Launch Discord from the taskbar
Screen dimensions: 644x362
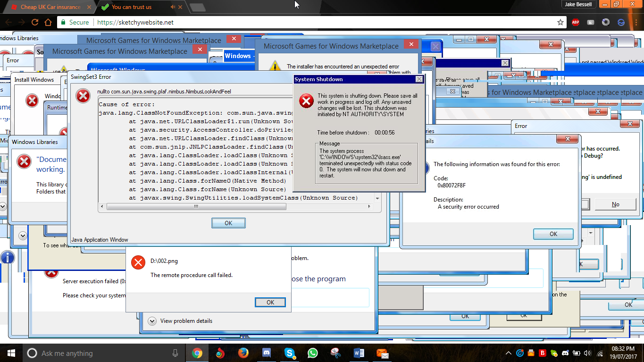266,353
